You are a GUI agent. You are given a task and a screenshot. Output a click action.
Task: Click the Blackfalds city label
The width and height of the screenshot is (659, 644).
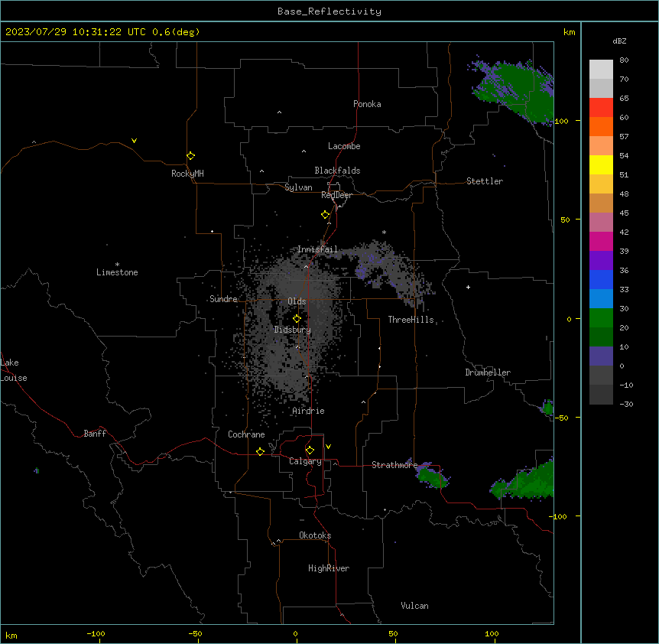[337, 171]
